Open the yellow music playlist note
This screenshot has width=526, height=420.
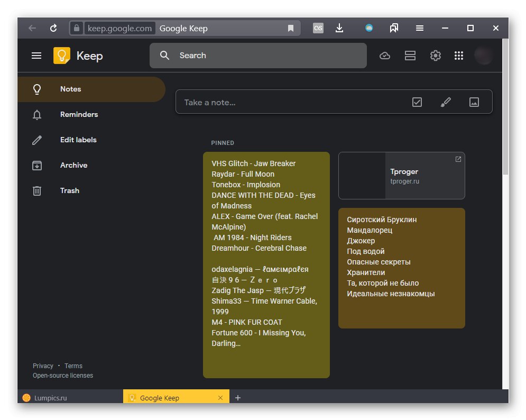tap(266, 265)
